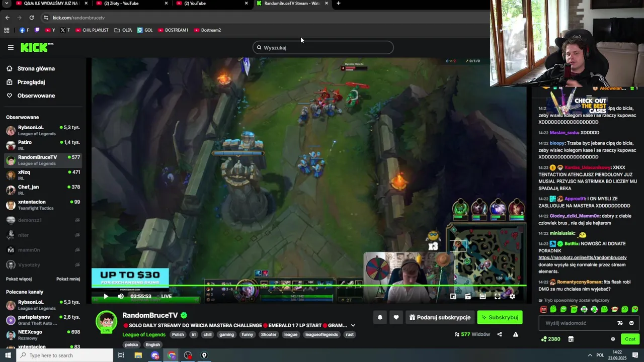Open the video player settings gear
The width and height of the screenshot is (644, 362).
[x=512, y=296]
